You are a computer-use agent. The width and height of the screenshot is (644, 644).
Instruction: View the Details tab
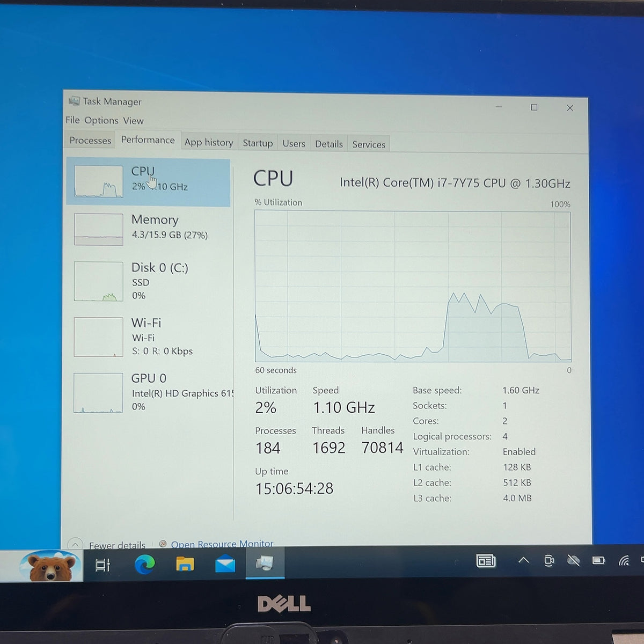(x=329, y=144)
